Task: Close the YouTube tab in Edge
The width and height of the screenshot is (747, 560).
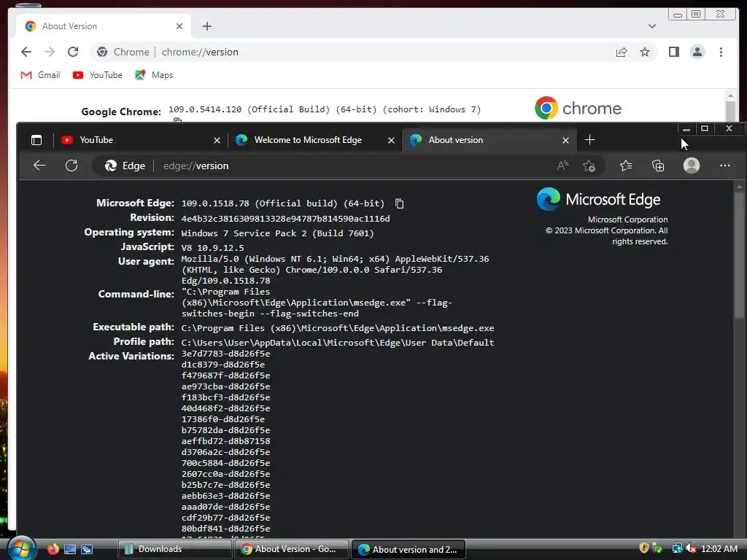Action: (x=217, y=140)
